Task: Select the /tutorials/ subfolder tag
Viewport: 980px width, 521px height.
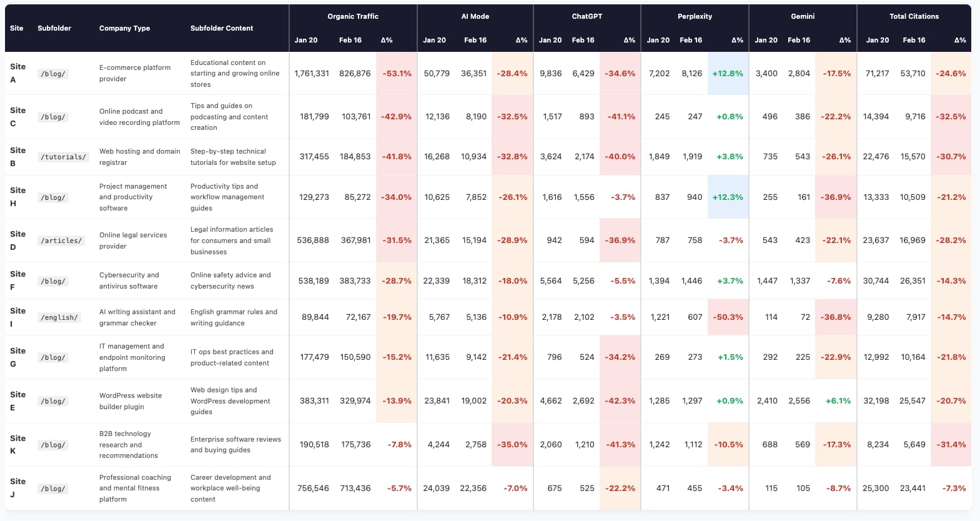Action: (x=64, y=157)
